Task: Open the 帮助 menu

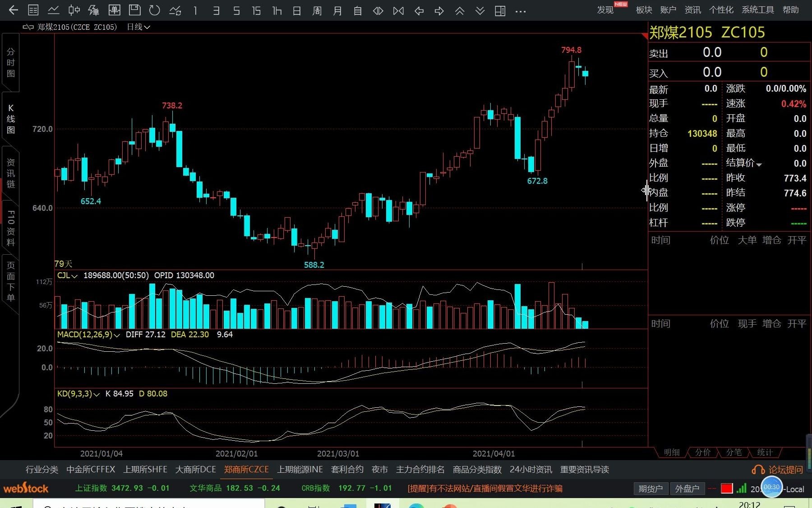Action: click(x=791, y=10)
